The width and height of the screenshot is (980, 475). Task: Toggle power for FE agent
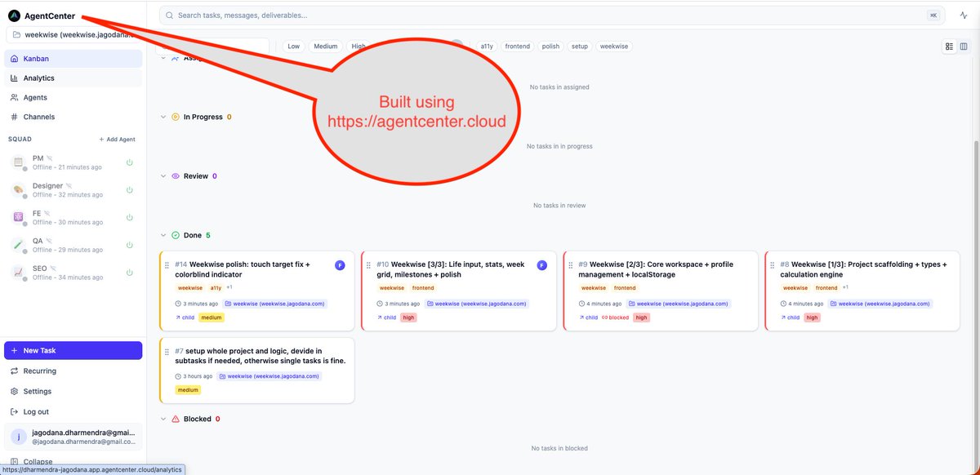click(129, 217)
